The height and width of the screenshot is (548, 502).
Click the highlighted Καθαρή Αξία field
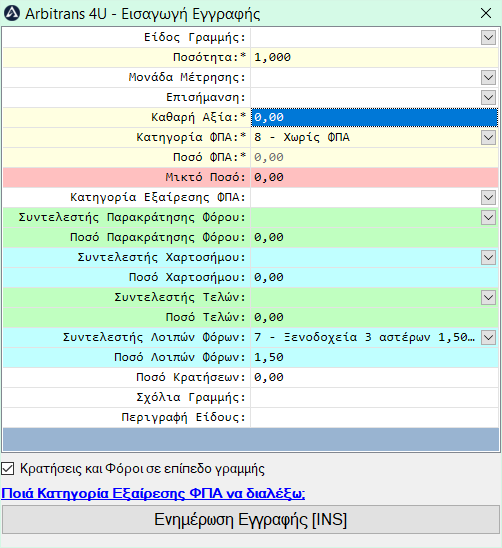[x=374, y=117]
